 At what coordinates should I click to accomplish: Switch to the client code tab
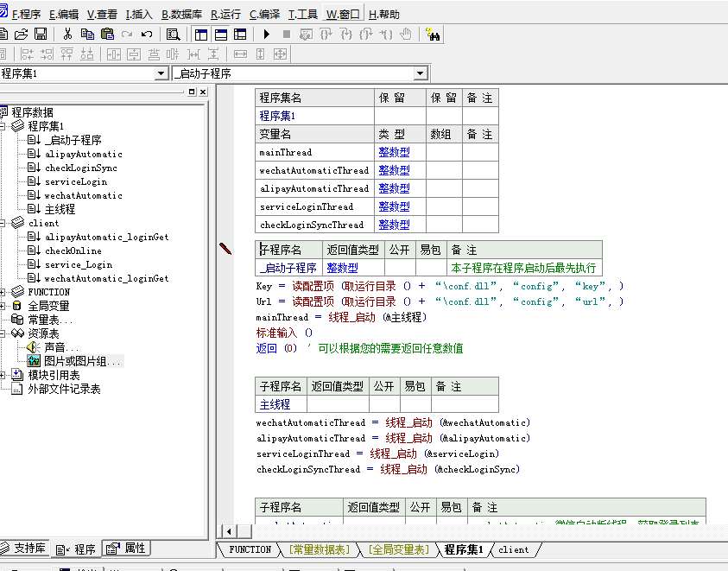514,549
